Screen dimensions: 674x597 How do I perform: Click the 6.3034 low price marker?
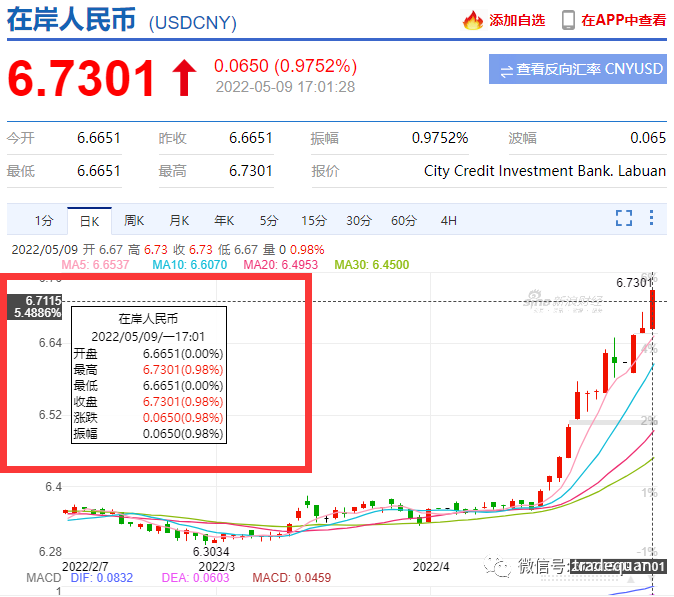click(211, 551)
